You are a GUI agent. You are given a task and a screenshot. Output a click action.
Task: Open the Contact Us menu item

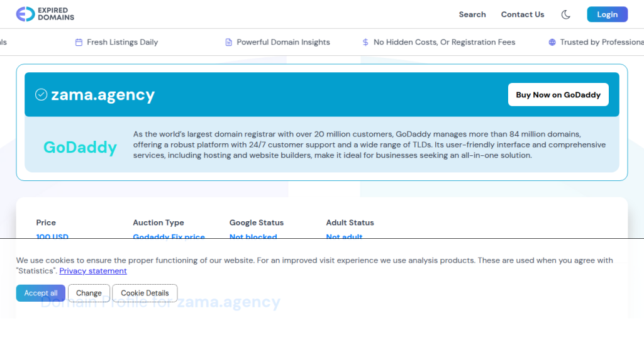tap(522, 14)
